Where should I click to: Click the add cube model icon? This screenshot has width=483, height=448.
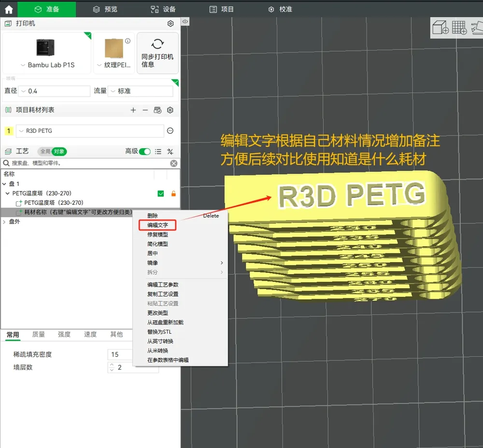pyautogui.click(x=440, y=28)
